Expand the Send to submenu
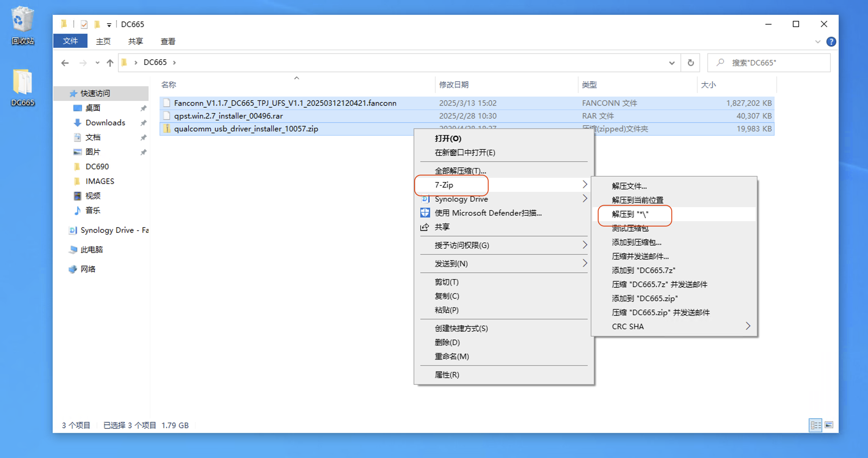The width and height of the screenshot is (868, 458). 585,263
